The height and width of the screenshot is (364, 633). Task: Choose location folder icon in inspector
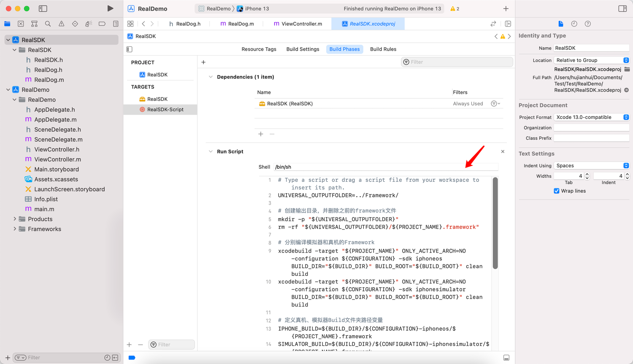coord(627,69)
